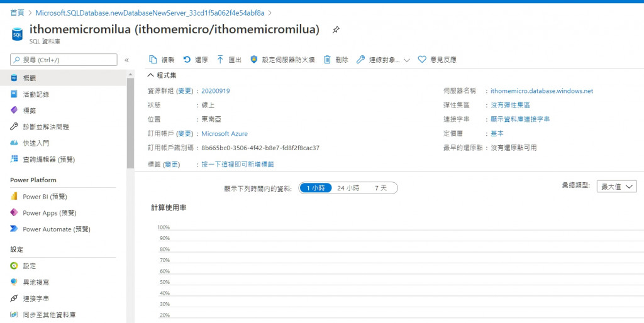Open the 彙總類型 最大值 dropdown
The image size is (644, 323).
(616, 187)
